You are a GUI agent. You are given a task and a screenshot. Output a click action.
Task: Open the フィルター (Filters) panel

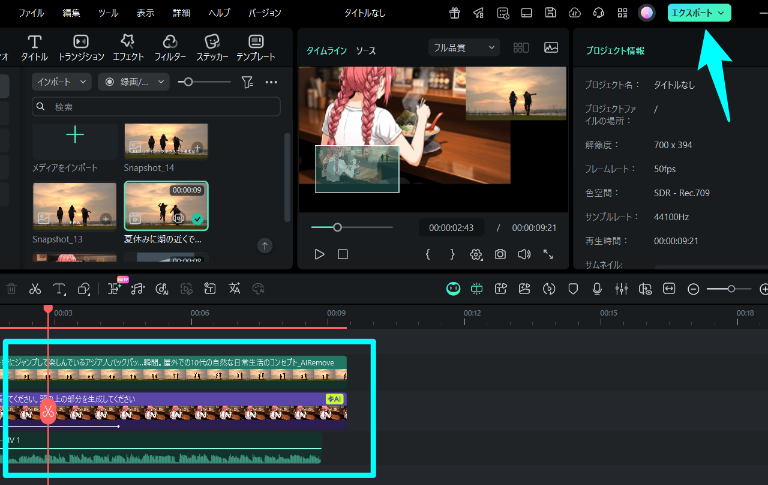(x=170, y=48)
